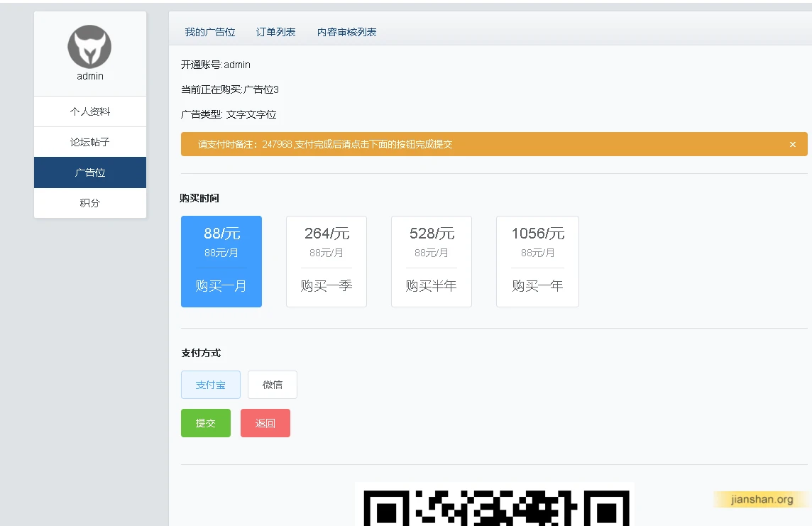Screen dimensions: 812x526
Task: Click the green 提交 button
Action: point(206,423)
